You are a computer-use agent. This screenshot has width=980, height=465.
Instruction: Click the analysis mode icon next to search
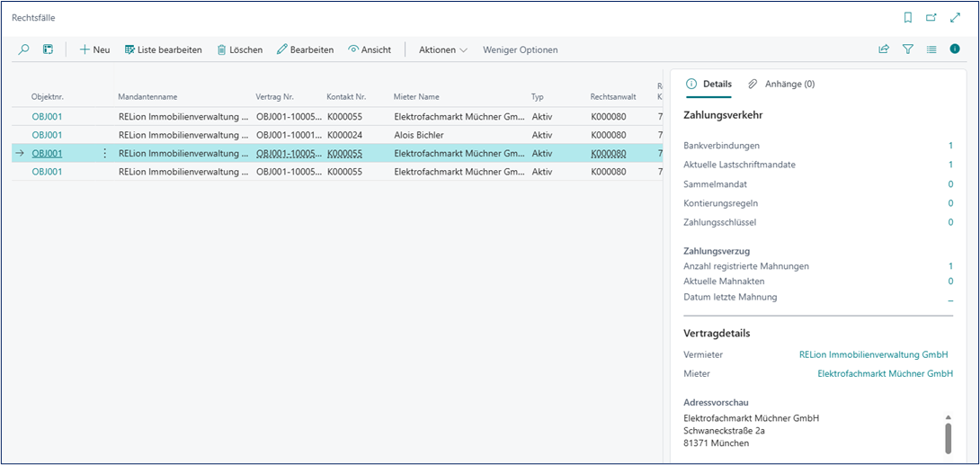[49, 49]
